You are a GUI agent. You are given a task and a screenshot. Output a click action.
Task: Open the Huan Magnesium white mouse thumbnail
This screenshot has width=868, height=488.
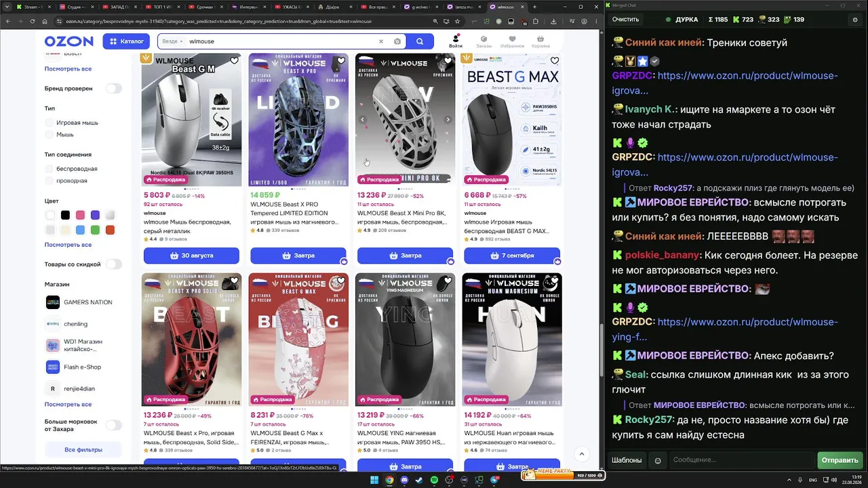click(x=512, y=339)
